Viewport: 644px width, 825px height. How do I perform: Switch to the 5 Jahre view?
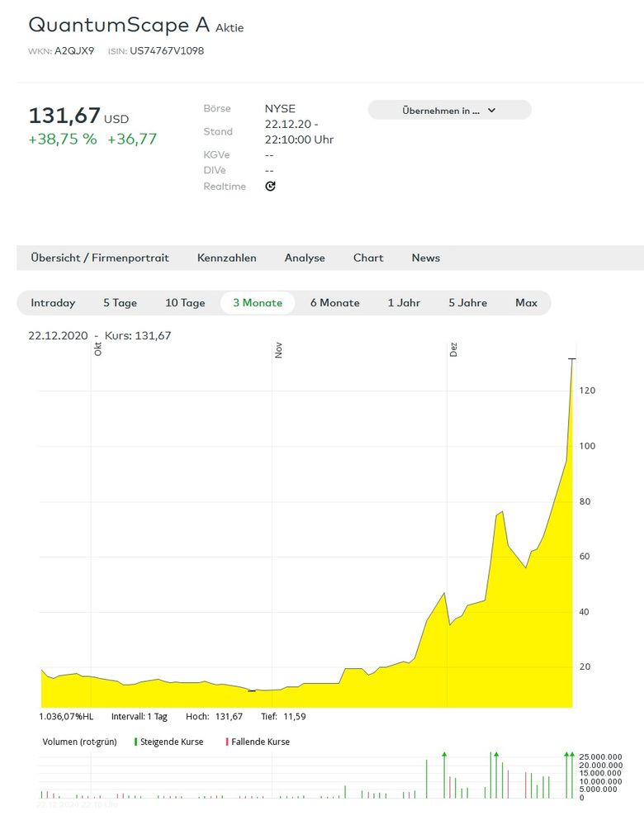[467, 303]
